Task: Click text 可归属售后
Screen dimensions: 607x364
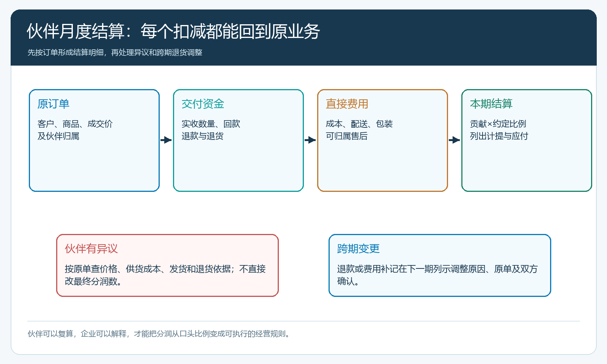Action: click(347, 136)
